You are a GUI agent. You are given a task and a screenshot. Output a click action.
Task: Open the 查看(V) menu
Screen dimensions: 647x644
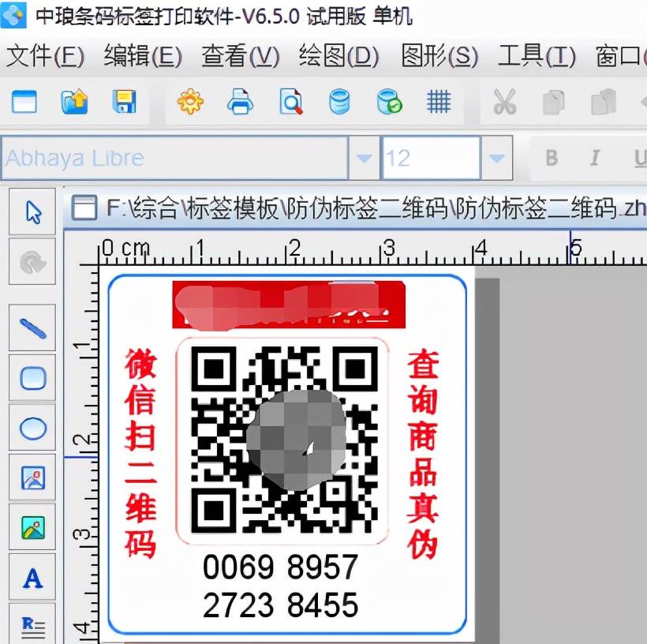pyautogui.click(x=241, y=56)
